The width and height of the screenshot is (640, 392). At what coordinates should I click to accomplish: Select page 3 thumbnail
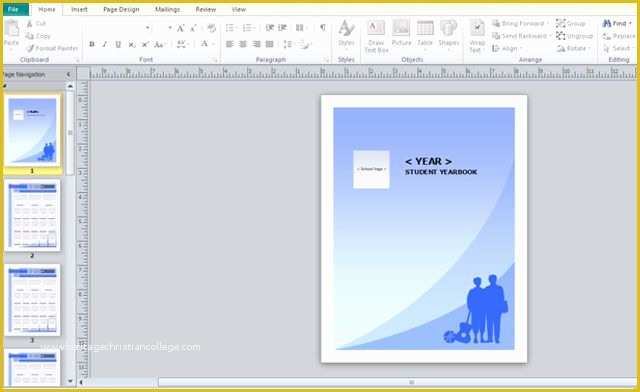32,300
